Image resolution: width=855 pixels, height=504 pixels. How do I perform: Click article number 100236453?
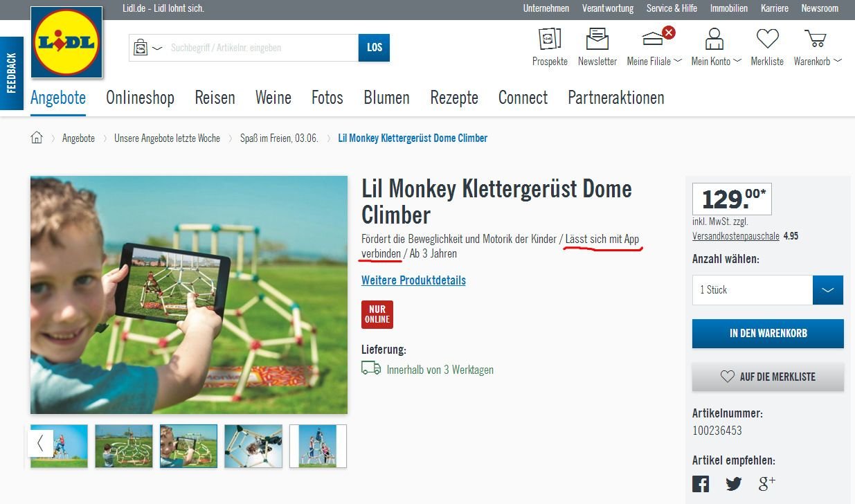click(717, 431)
